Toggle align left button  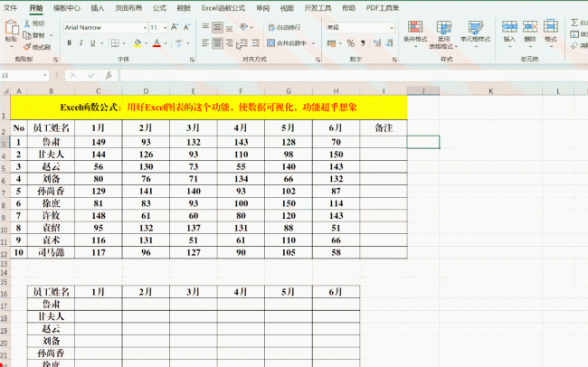coord(205,43)
